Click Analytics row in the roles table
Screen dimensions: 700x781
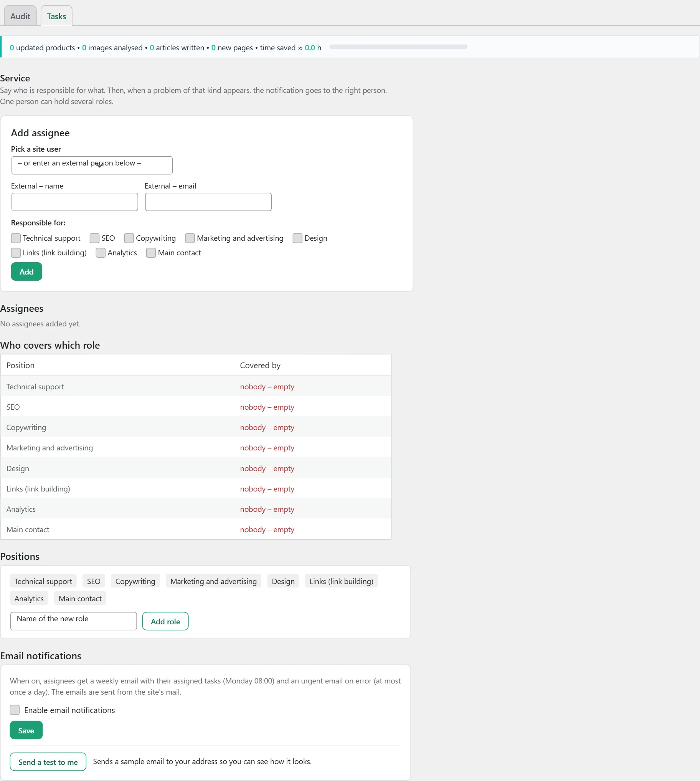[196, 509]
